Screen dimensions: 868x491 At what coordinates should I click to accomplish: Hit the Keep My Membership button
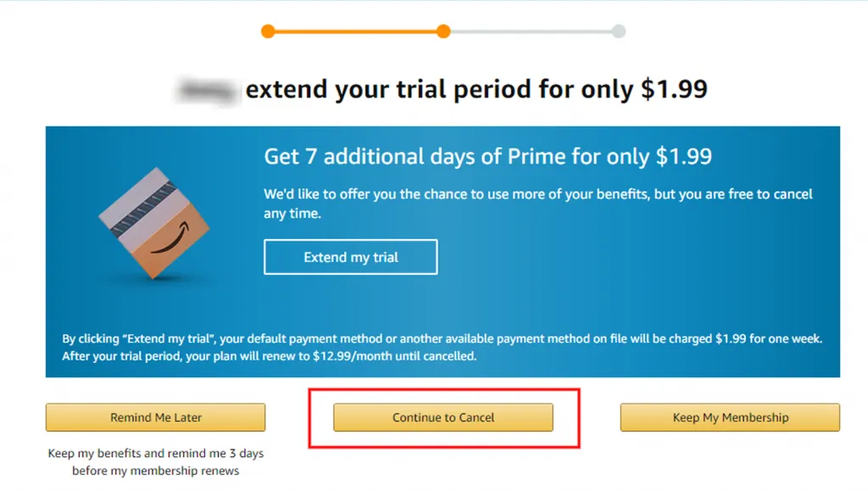tap(730, 417)
